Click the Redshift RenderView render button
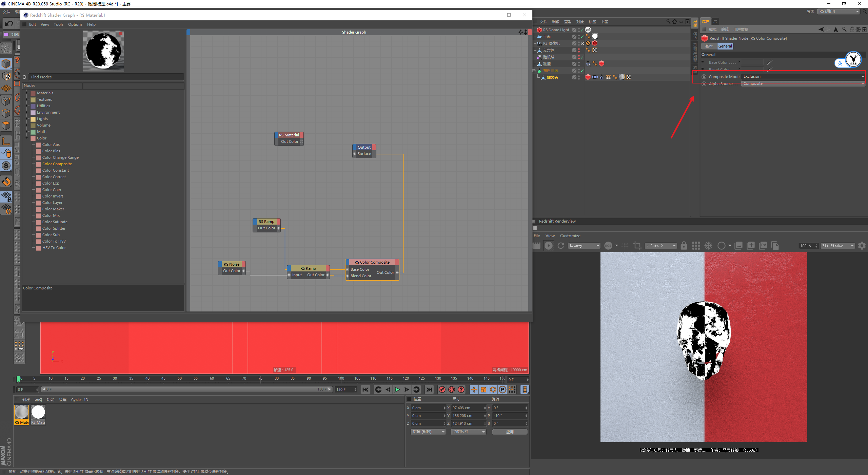 [x=548, y=245]
